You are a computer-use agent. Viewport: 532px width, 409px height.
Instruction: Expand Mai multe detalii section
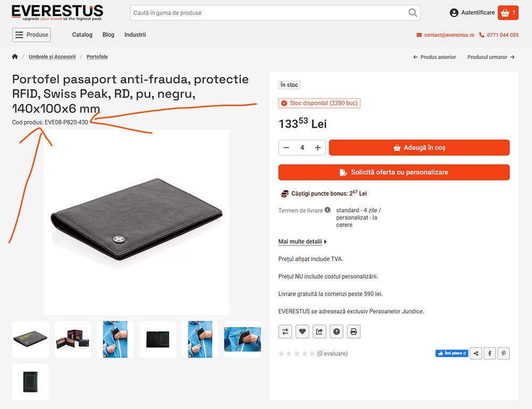tap(302, 241)
